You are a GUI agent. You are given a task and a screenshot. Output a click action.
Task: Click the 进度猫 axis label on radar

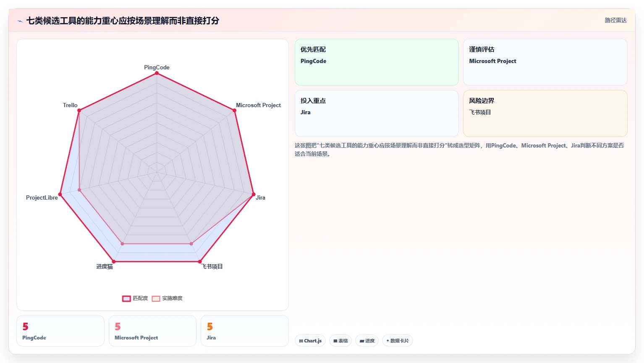pos(105,266)
